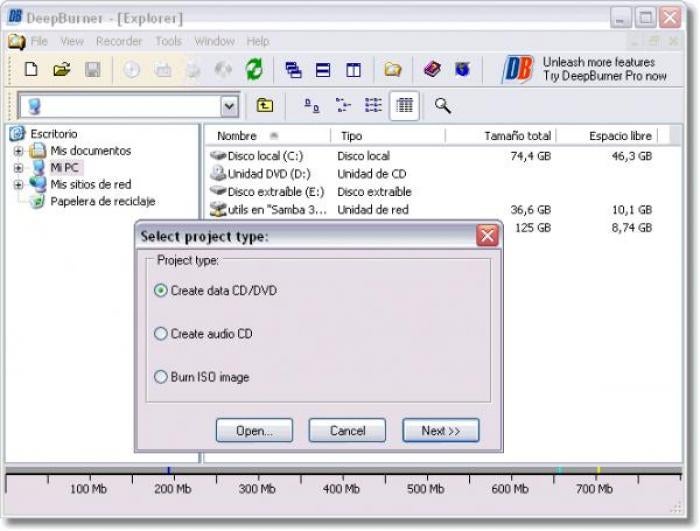This screenshot has width=700, height=531.
Task: Close the Select project type dialog
Action: point(487,235)
